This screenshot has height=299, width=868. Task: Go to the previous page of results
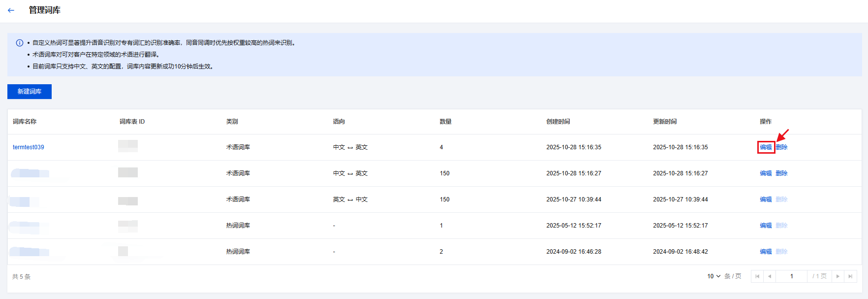[770, 276]
